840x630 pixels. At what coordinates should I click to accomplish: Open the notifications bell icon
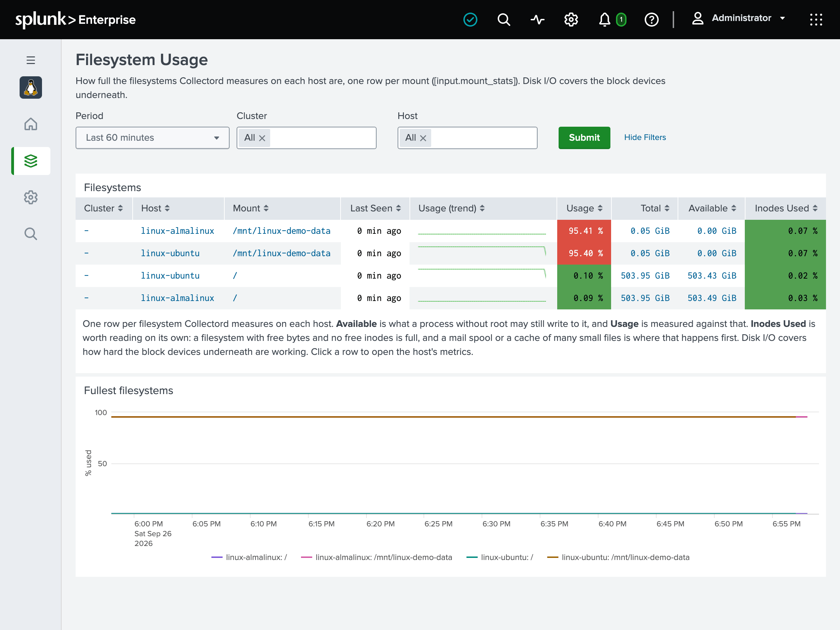click(604, 19)
